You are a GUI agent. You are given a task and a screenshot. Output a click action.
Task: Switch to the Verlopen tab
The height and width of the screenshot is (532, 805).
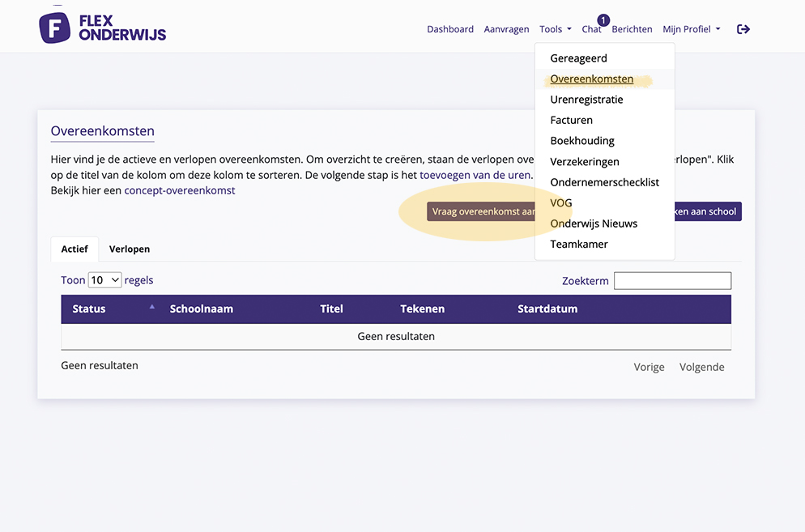point(130,249)
